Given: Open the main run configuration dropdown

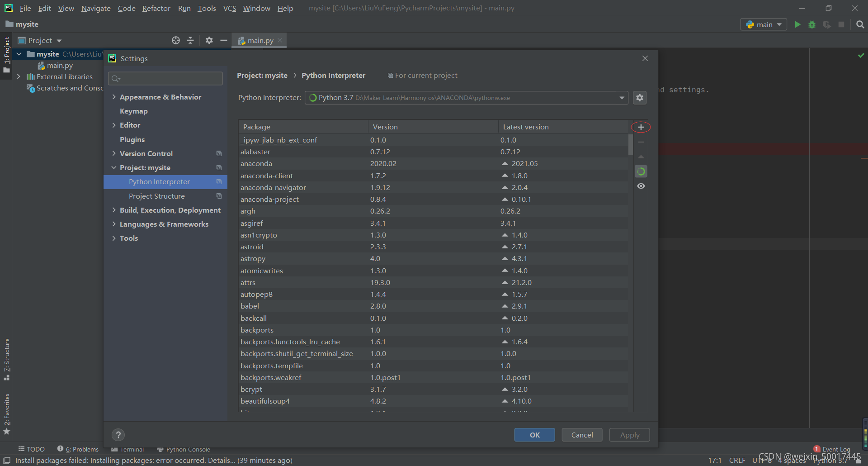Looking at the screenshot, I should (763, 24).
